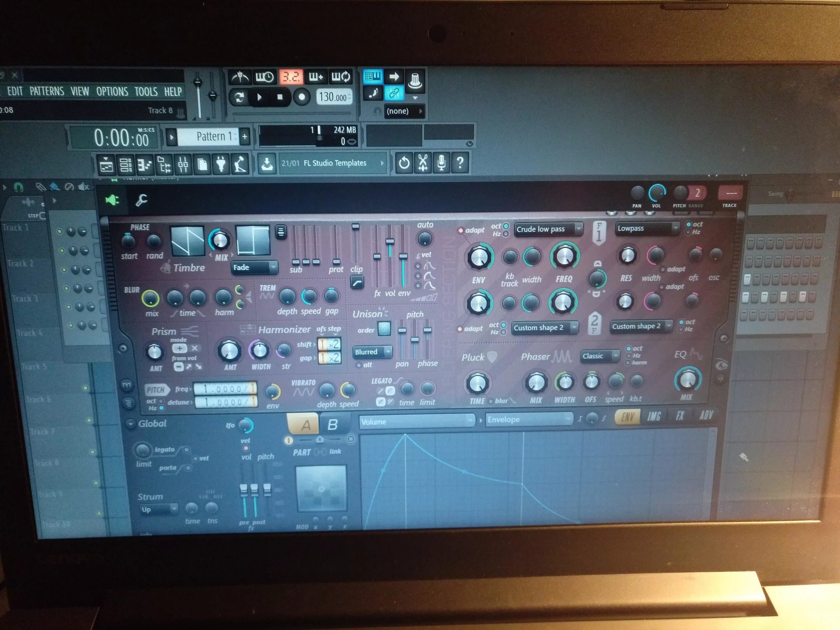Click the Pattern 1 selector
The image size is (840, 630).
[214, 136]
